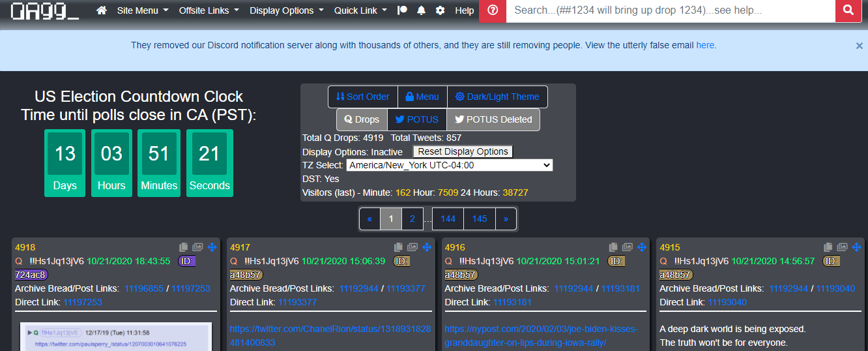The height and width of the screenshot is (351, 868).
Task: Open image view icon for drop 4917
Action: pyautogui.click(x=412, y=247)
